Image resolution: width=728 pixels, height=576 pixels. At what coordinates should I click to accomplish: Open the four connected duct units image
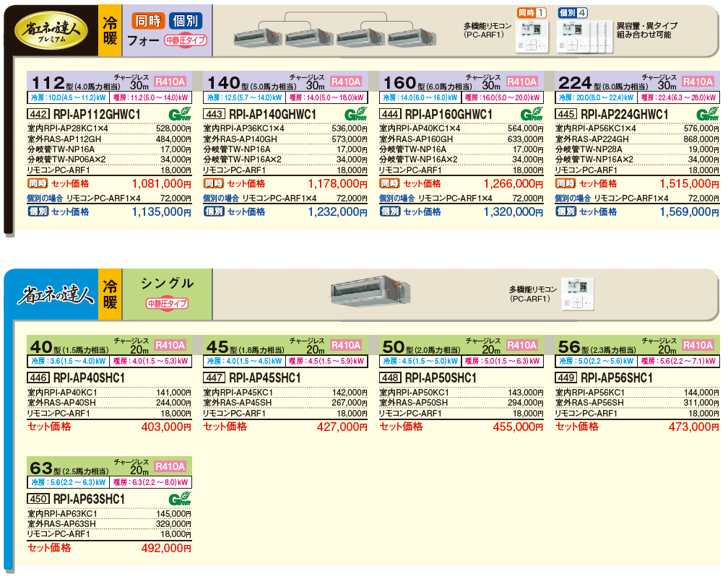tap(334, 30)
